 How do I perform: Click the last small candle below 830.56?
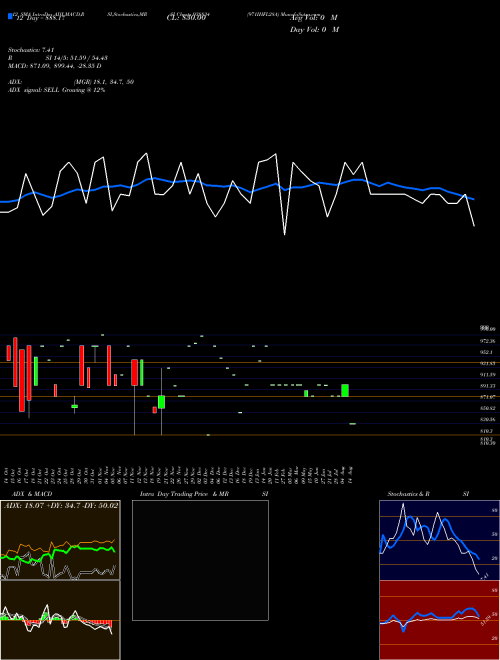pos(352,423)
